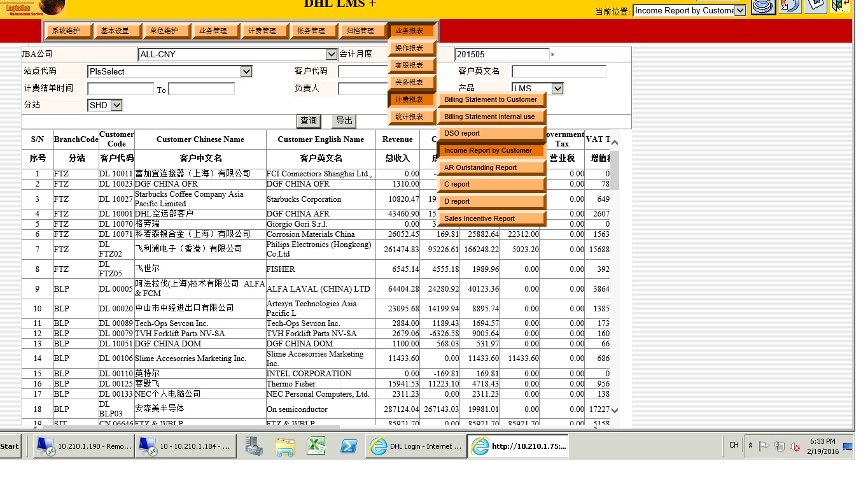Click the starred page icon in the header
The width and height of the screenshot is (868, 489).
click(816, 6)
